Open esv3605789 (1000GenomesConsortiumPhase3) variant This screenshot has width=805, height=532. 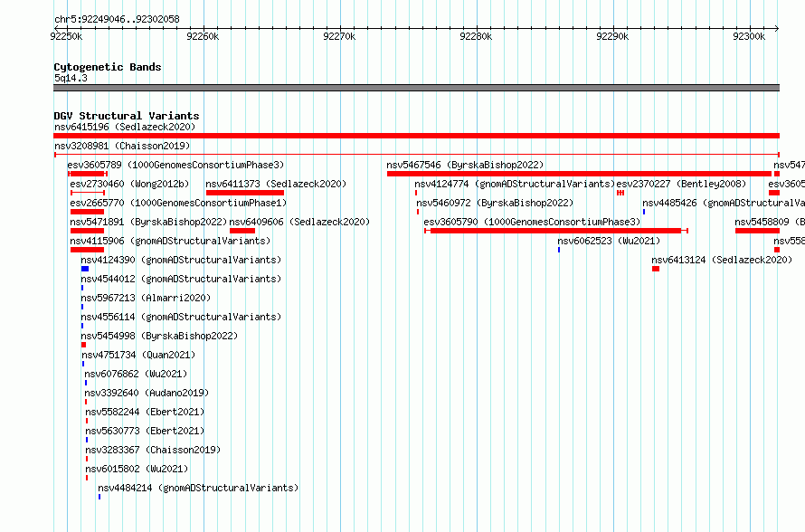[x=175, y=165]
